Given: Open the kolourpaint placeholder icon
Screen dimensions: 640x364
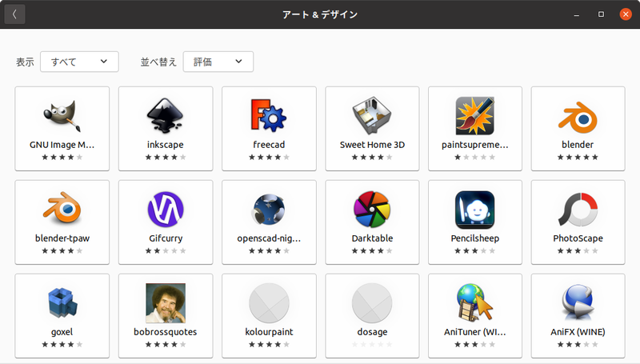Looking at the screenshot, I should (269, 302).
